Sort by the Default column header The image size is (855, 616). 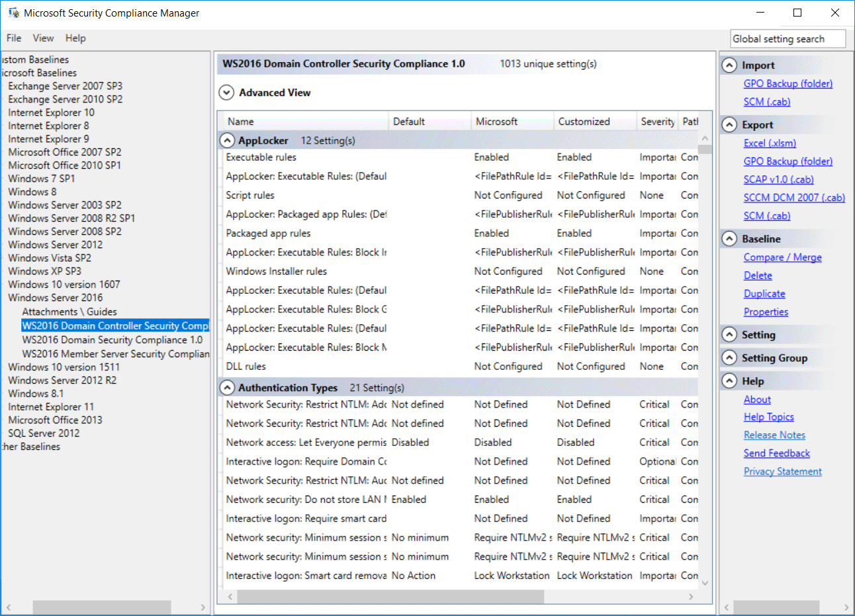(429, 122)
